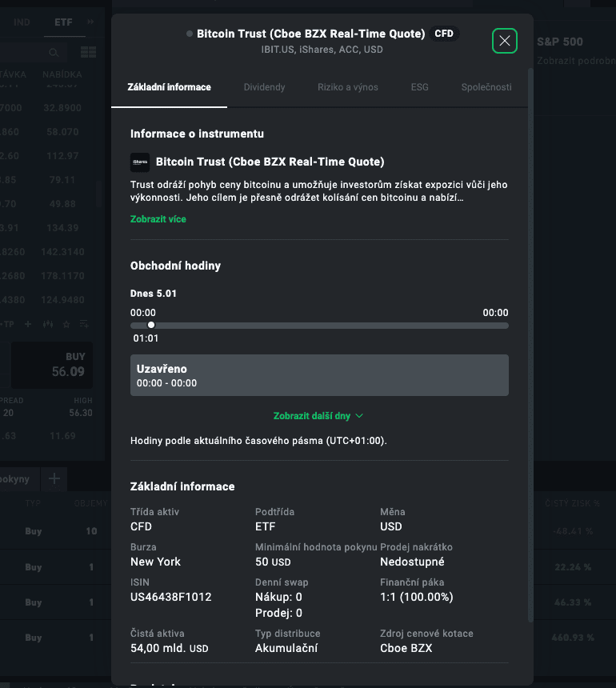Close the instrument info dialog with X
Viewport: 616px width, 688px height.
504,40
